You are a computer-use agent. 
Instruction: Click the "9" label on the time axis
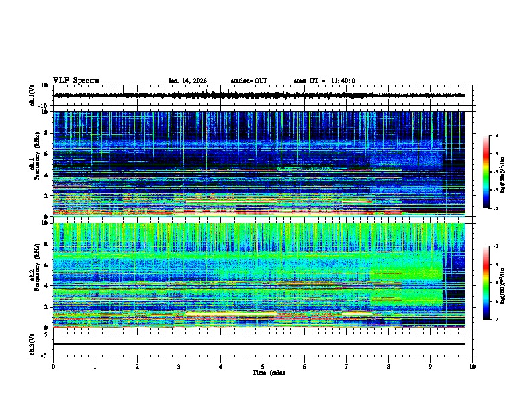coord(430,367)
